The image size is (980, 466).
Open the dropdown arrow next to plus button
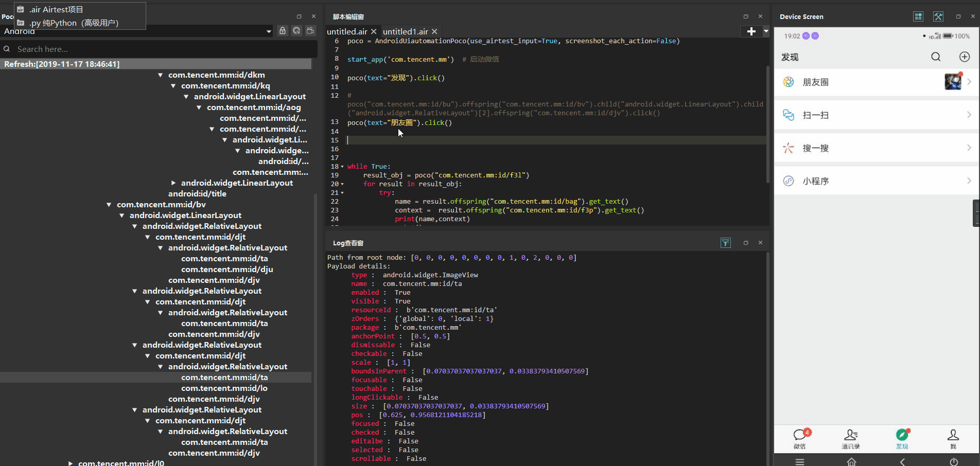(x=766, y=31)
